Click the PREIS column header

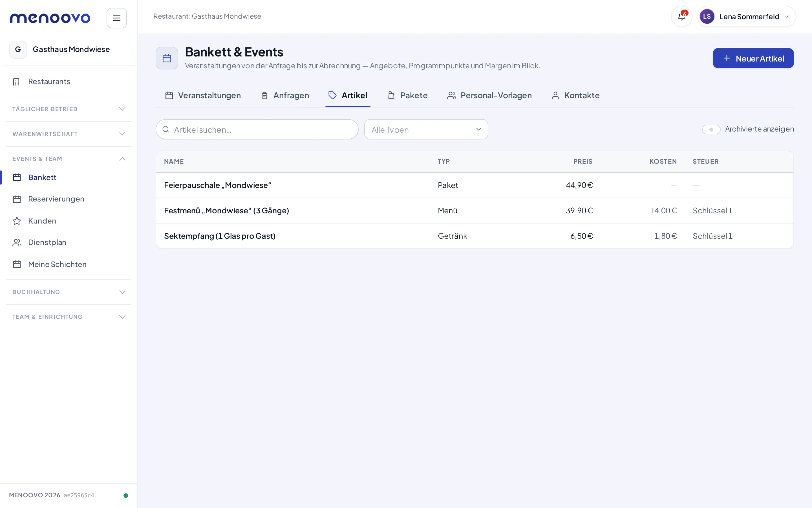point(583,162)
